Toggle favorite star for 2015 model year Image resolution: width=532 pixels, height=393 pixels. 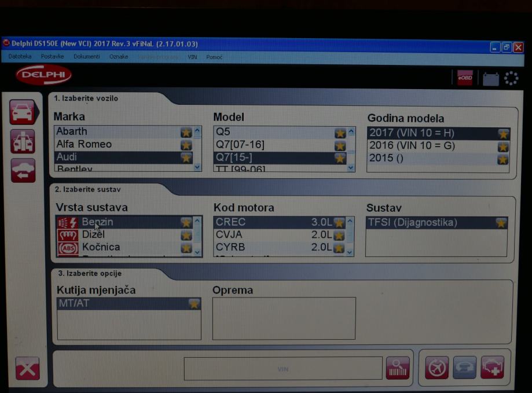coord(502,159)
